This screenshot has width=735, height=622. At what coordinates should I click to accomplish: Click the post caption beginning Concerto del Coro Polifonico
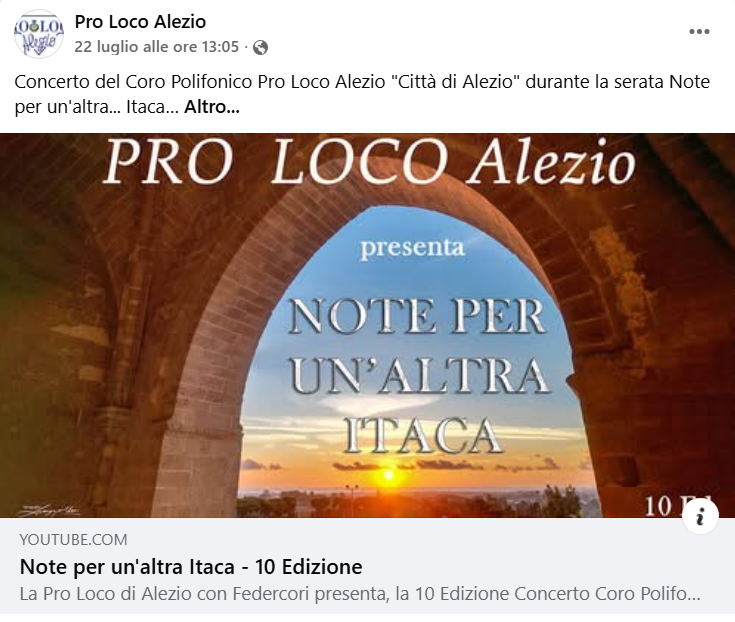tap(362, 94)
